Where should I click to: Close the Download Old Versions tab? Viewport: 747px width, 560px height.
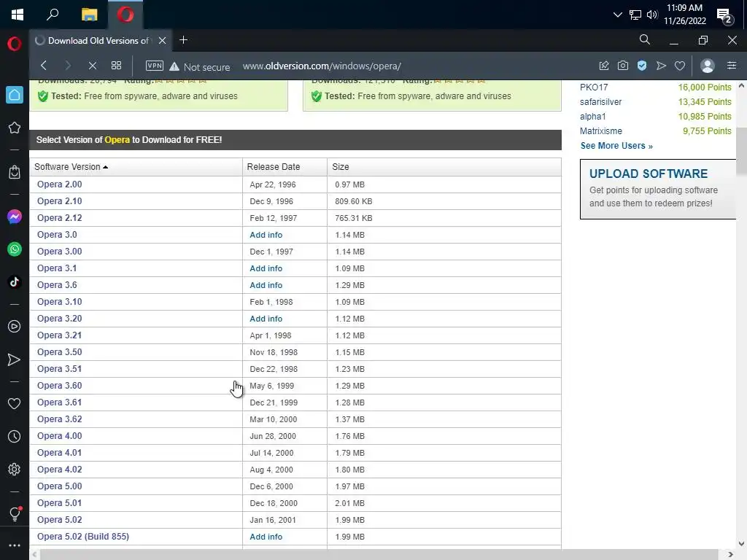163,41
